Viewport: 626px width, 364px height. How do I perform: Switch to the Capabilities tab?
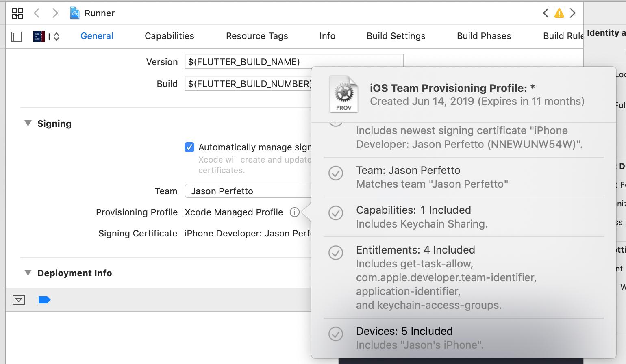coord(170,36)
